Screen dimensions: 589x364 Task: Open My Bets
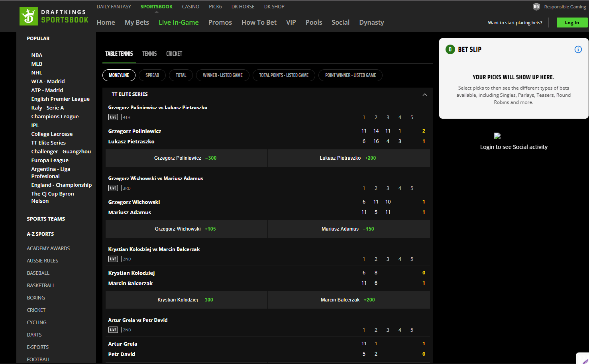coord(137,22)
